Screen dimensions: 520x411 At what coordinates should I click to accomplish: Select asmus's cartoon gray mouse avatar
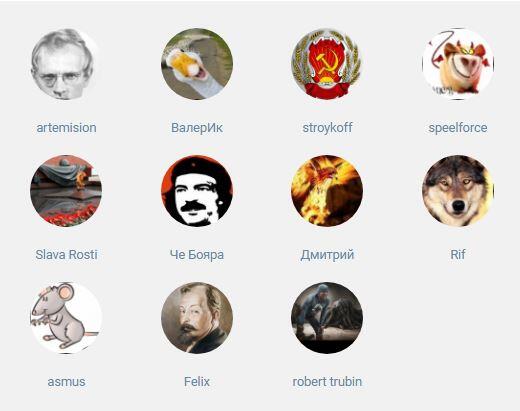[66, 318]
